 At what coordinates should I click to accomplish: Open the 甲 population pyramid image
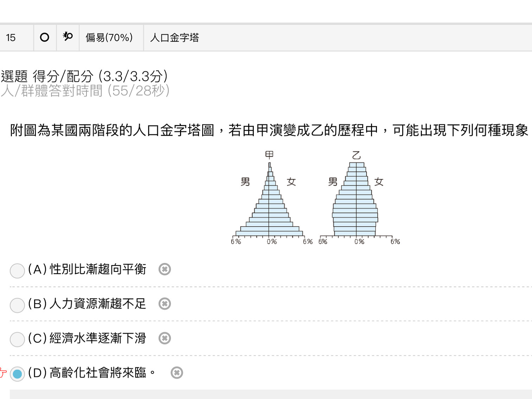coord(271,198)
